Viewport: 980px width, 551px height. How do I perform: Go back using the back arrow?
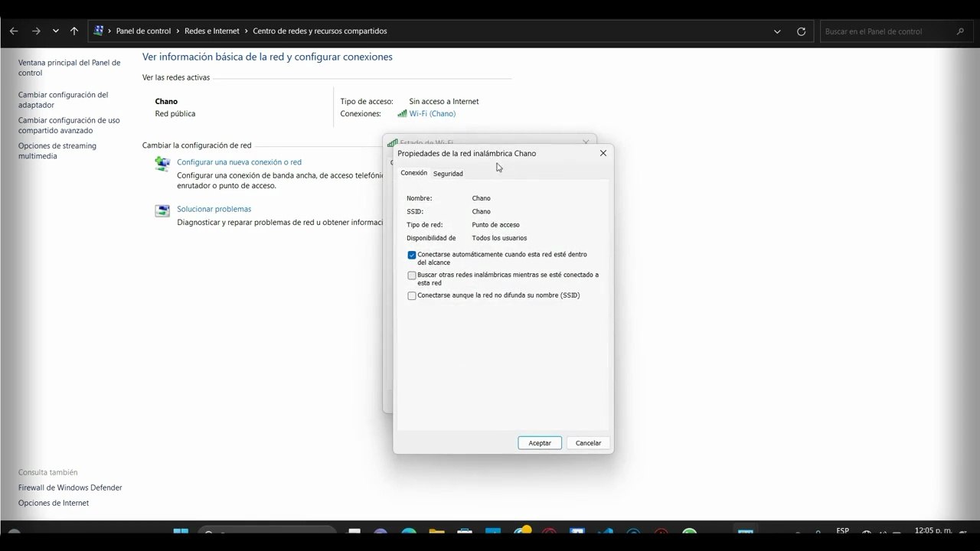tap(14, 31)
